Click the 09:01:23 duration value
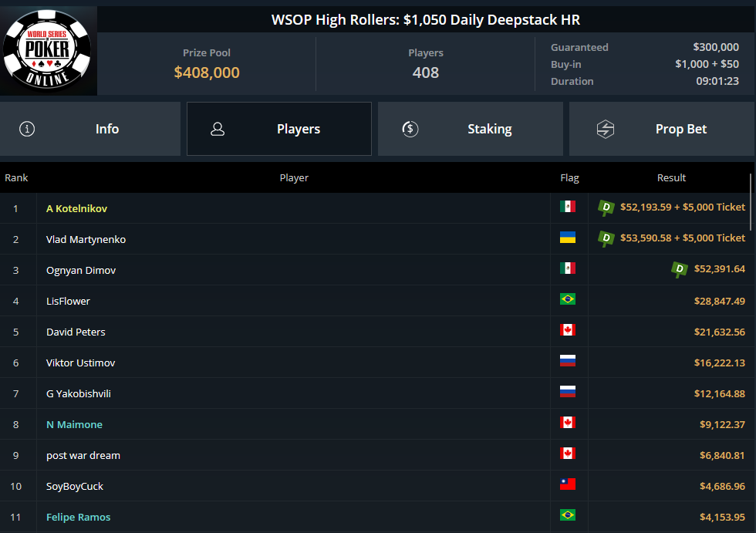756x533 pixels. (x=717, y=81)
